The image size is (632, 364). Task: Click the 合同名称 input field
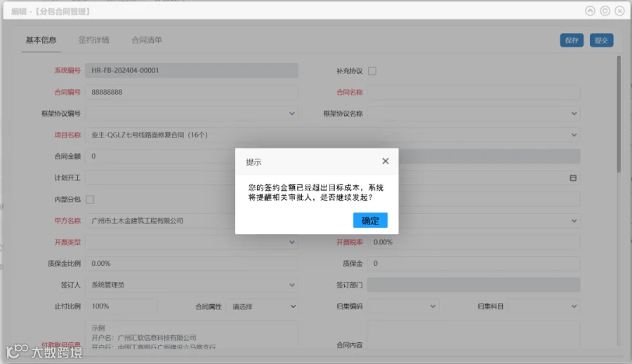[473, 92]
